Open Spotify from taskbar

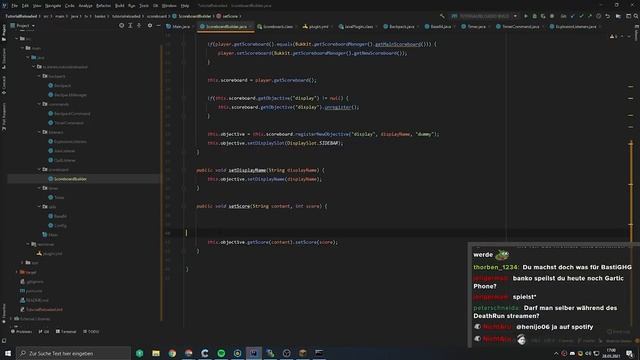pos(221,353)
